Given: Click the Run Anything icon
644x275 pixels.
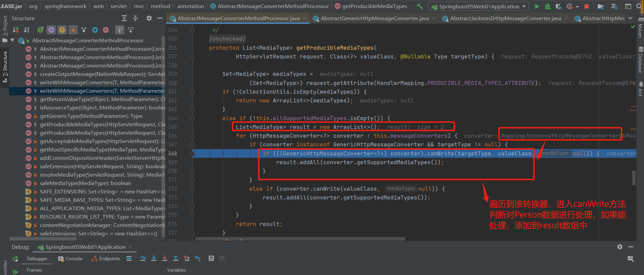Looking at the screenshot, I should pyautogui.click(x=628, y=6).
